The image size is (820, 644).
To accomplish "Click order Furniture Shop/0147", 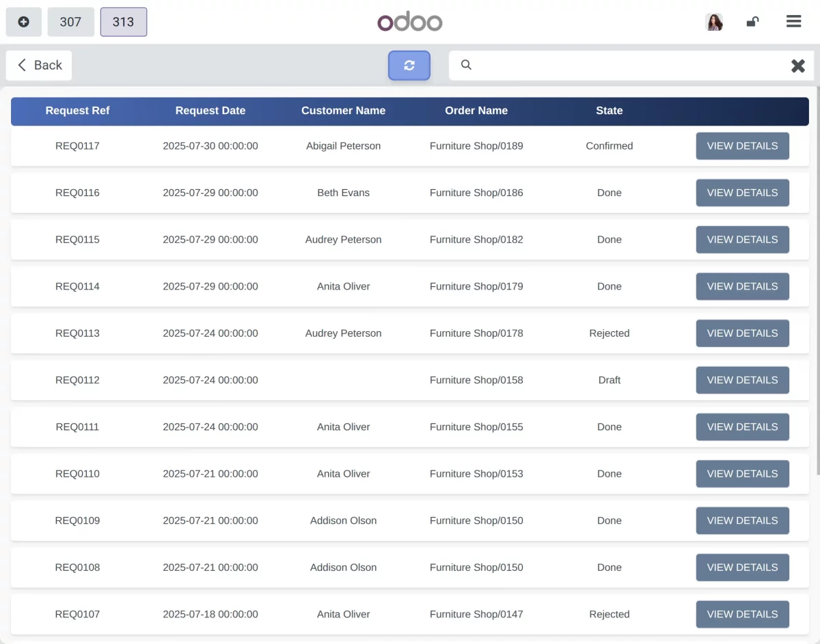I will click(476, 614).
